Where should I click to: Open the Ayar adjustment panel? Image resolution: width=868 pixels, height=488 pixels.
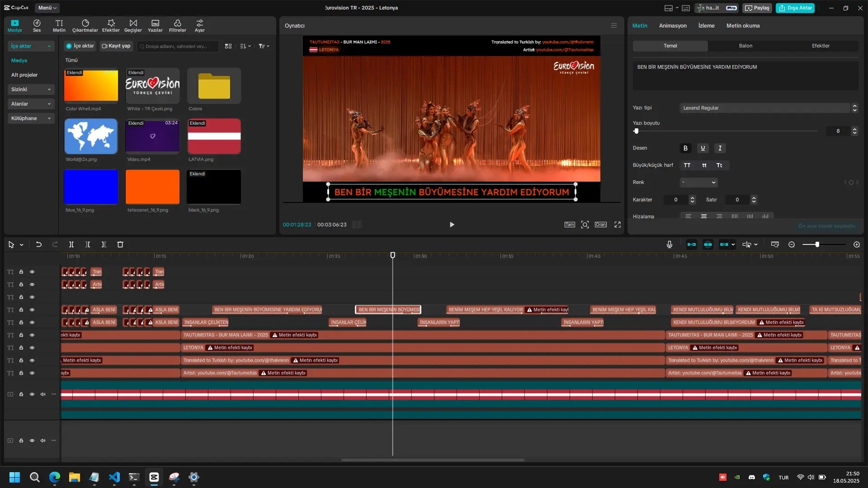(199, 26)
